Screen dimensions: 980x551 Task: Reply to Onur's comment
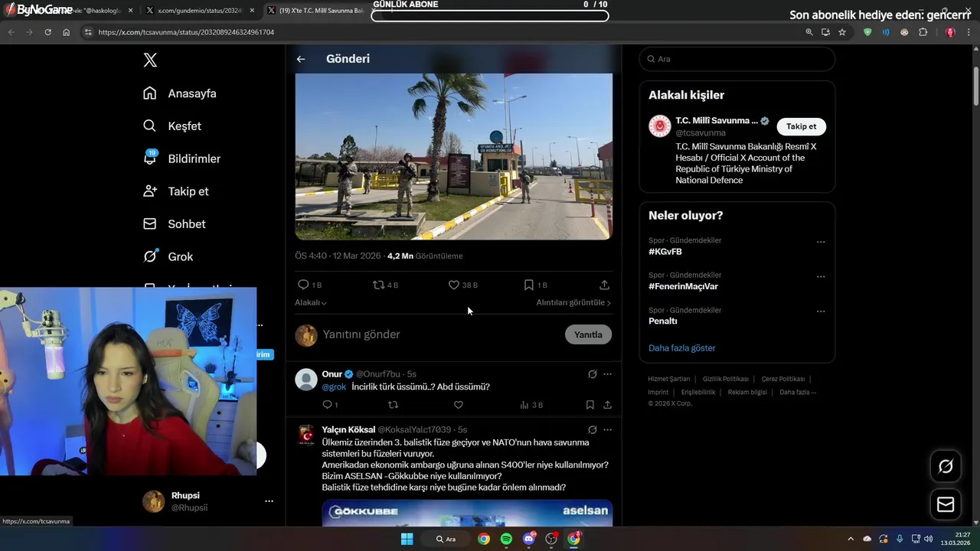[x=329, y=405]
